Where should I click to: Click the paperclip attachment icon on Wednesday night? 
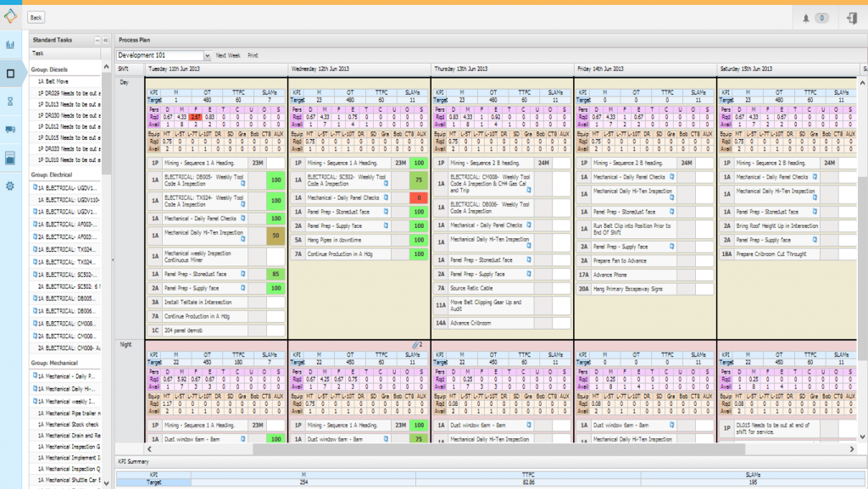click(415, 345)
